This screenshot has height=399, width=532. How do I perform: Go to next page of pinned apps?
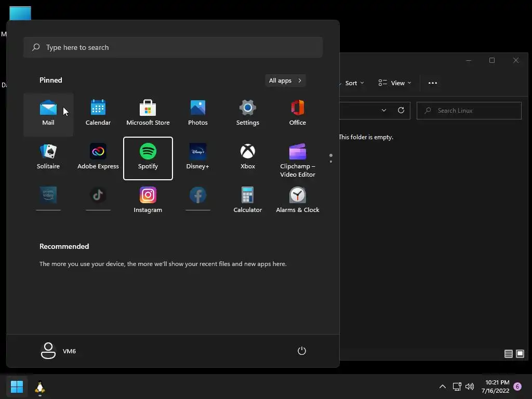point(331,162)
